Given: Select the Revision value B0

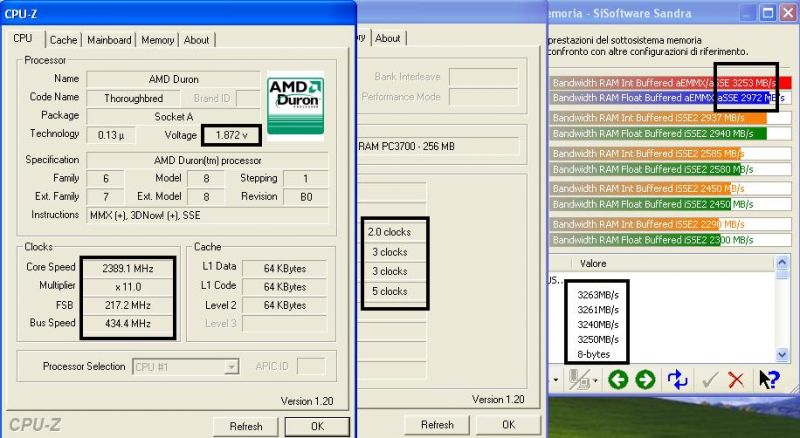Looking at the screenshot, I should (x=306, y=197).
